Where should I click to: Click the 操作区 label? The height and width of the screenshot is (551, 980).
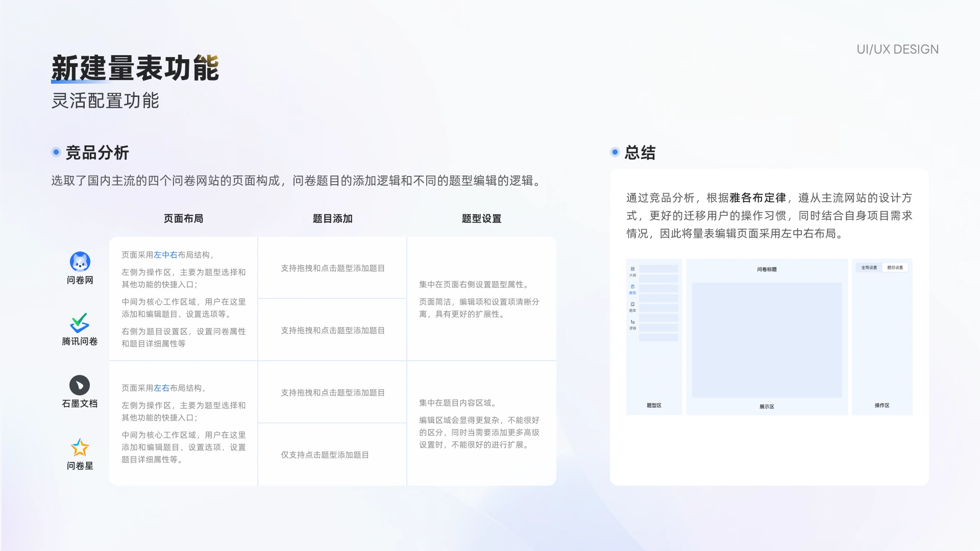(x=882, y=406)
